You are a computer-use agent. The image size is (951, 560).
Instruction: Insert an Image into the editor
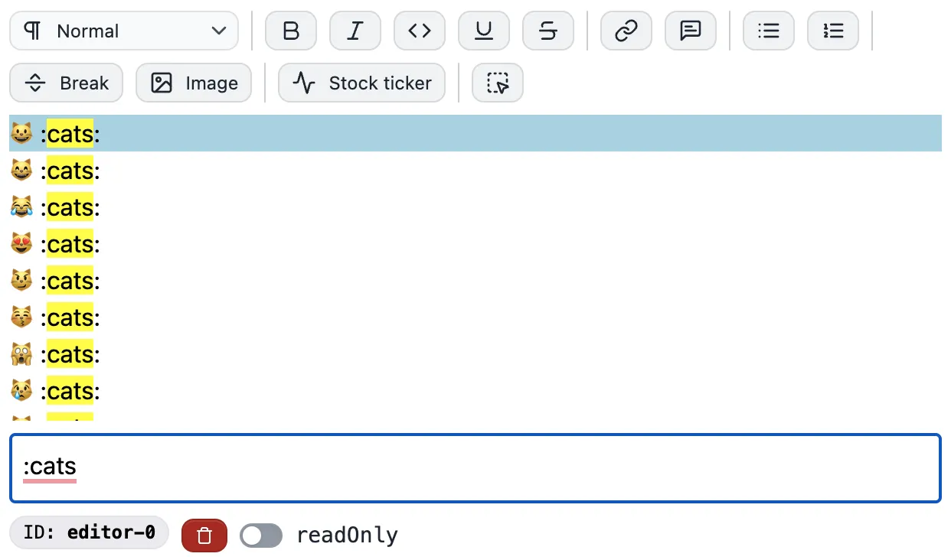pos(194,83)
